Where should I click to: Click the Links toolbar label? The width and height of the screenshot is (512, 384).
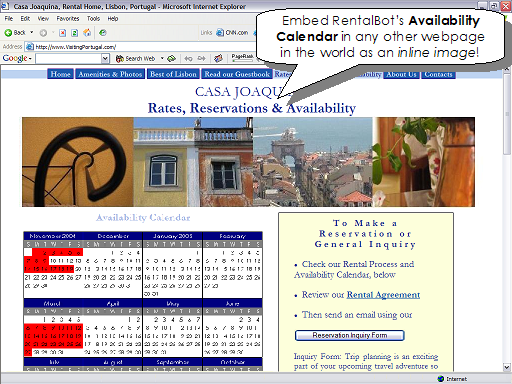point(206,33)
